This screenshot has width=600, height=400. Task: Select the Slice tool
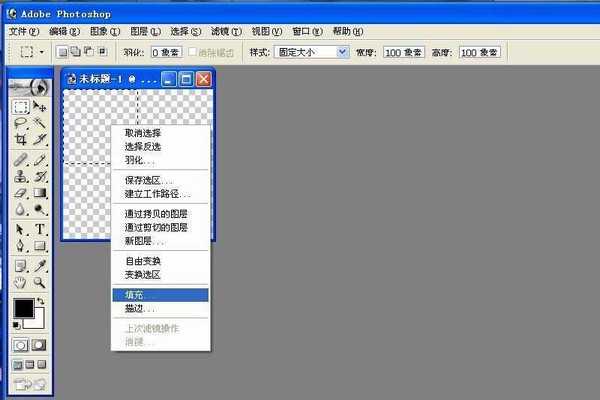coord(39,139)
